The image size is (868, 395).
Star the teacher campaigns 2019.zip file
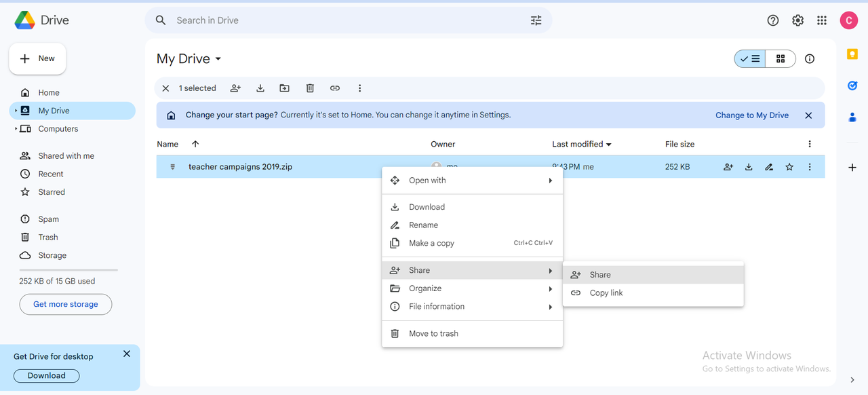click(x=789, y=167)
